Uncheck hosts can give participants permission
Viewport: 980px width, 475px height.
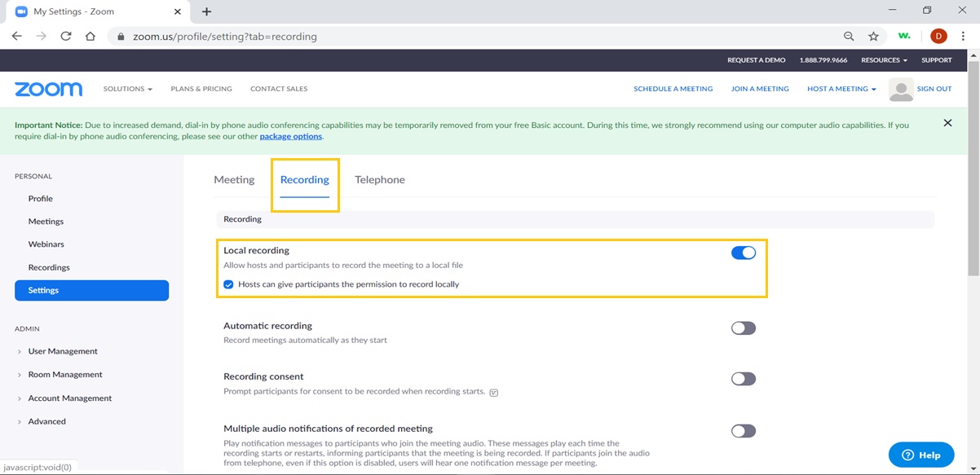point(229,284)
